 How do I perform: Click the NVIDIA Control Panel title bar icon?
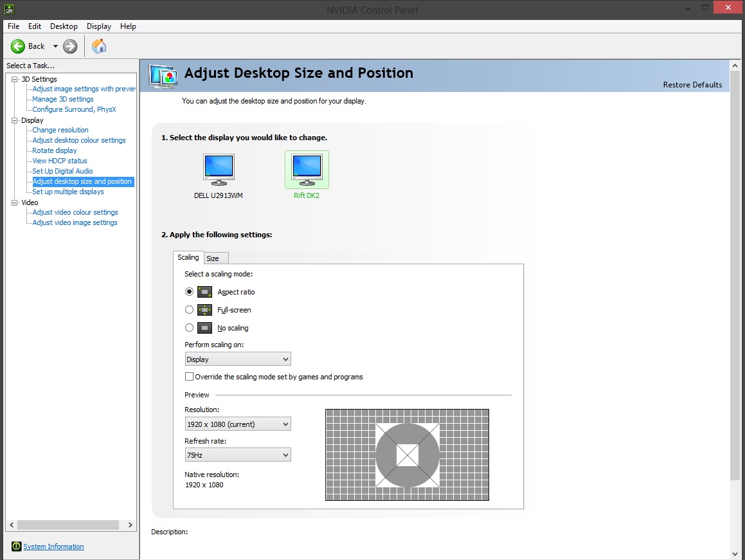click(x=9, y=9)
